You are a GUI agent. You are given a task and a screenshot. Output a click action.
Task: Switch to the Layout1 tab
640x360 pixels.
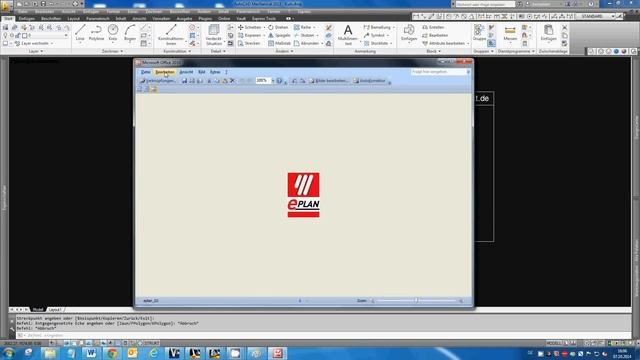(x=54, y=310)
